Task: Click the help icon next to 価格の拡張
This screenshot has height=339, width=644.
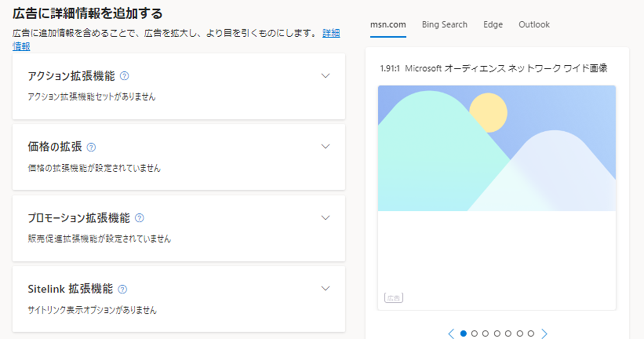Action: pyautogui.click(x=91, y=147)
